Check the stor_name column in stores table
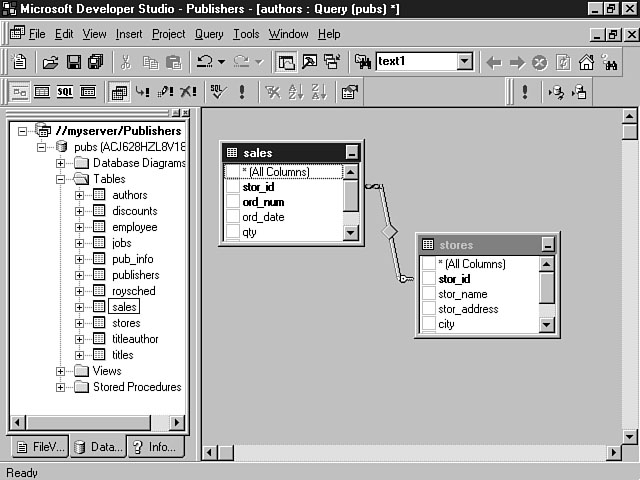The width and height of the screenshot is (640, 480). point(429,294)
